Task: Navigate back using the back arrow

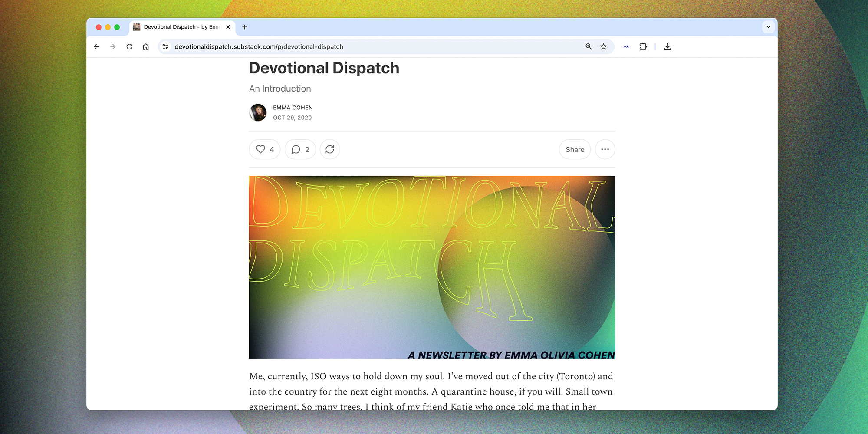Action: click(x=96, y=46)
